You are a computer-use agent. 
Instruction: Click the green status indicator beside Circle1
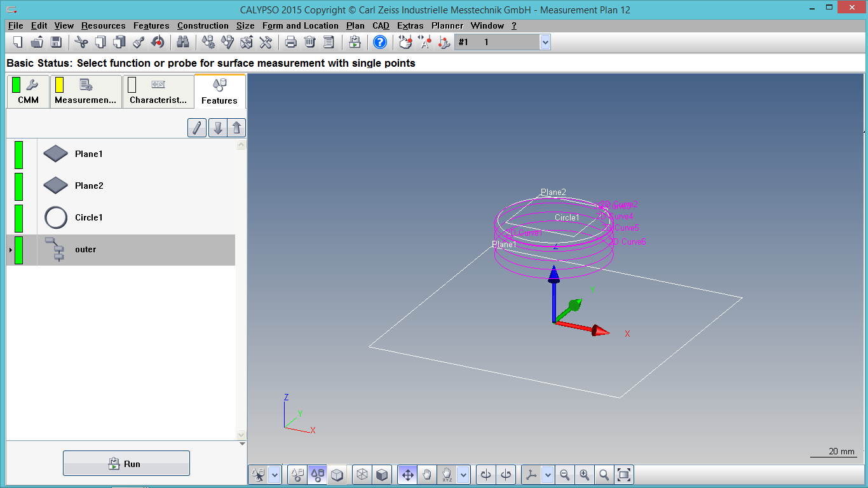[18, 218]
